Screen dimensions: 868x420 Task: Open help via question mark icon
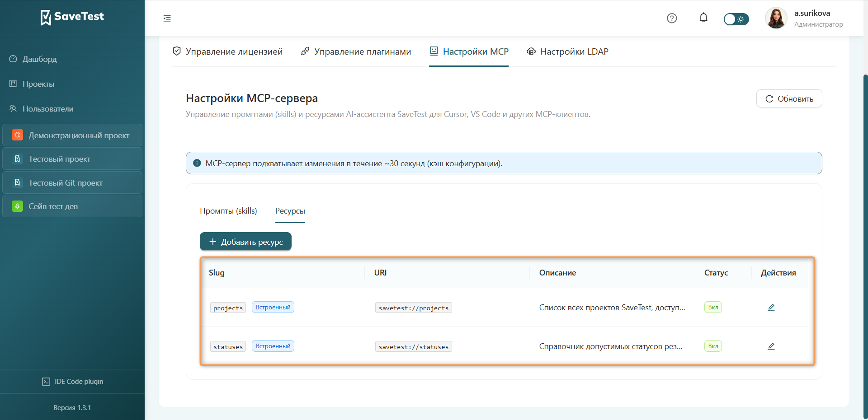pyautogui.click(x=672, y=18)
